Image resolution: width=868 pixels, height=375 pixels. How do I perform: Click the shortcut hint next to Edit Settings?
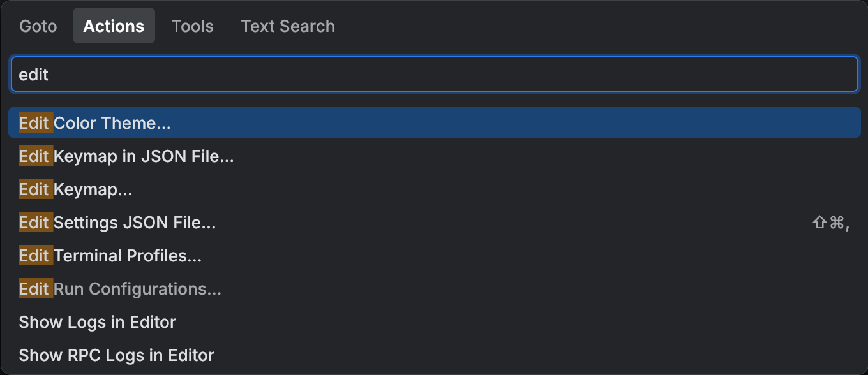pos(830,223)
